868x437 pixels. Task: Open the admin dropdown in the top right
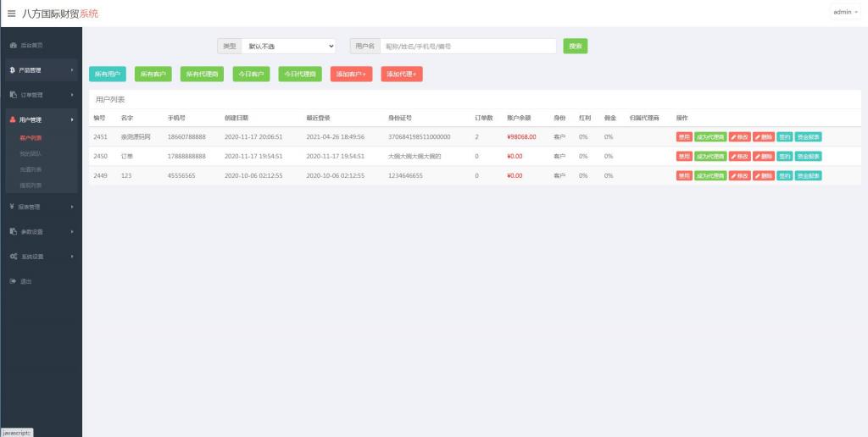point(844,13)
